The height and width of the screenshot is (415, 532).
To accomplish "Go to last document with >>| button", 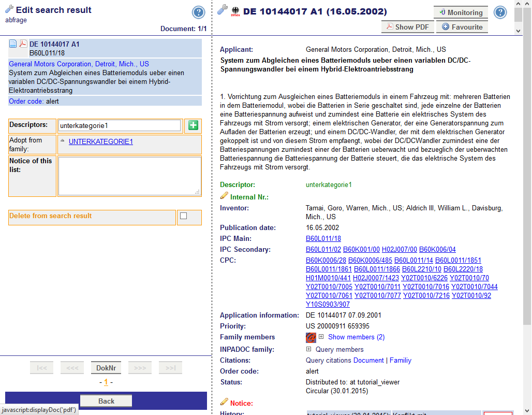I will pyautogui.click(x=170, y=368).
